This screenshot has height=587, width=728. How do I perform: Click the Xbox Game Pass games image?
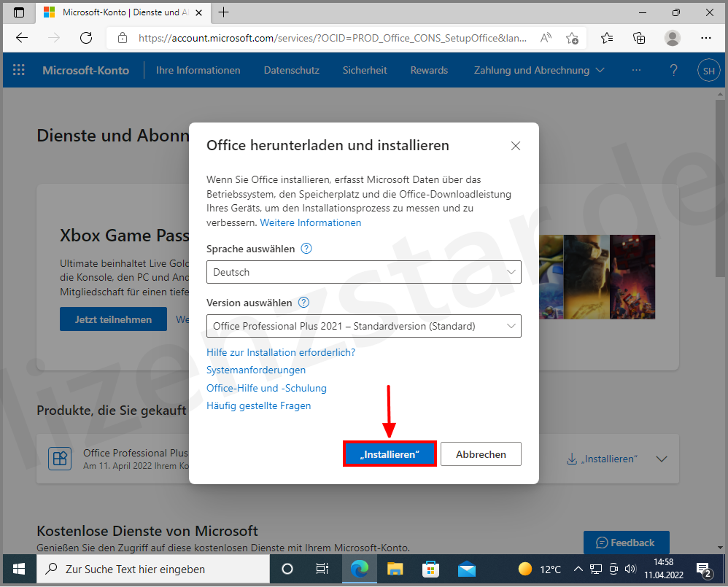click(x=597, y=276)
